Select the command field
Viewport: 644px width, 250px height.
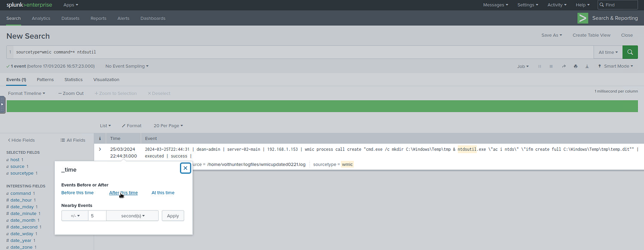pyautogui.click(x=21, y=193)
